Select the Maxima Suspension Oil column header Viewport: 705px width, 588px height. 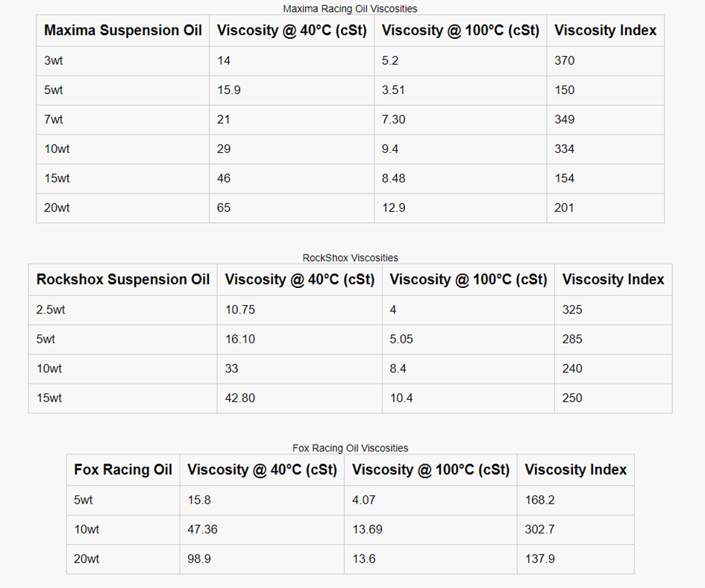[x=123, y=31]
